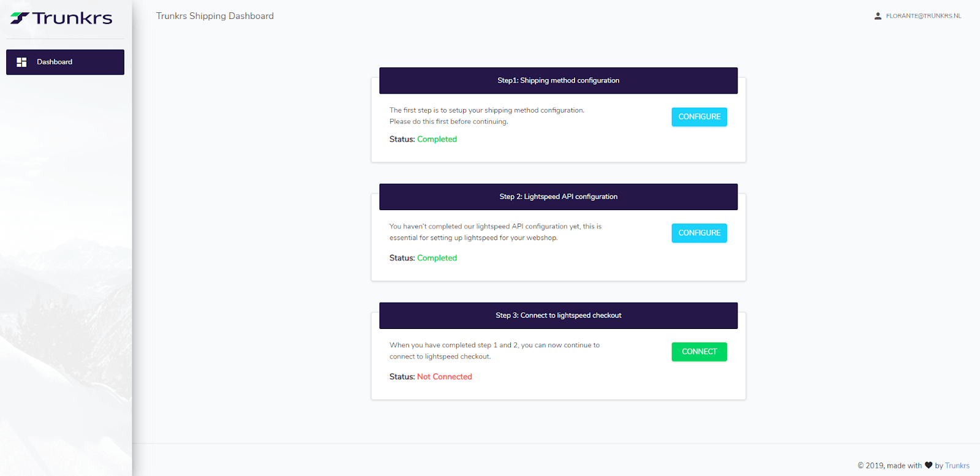The width and height of the screenshot is (980, 476).
Task: Click the Step 2 Lightspeed API configuration header
Action: [558, 197]
